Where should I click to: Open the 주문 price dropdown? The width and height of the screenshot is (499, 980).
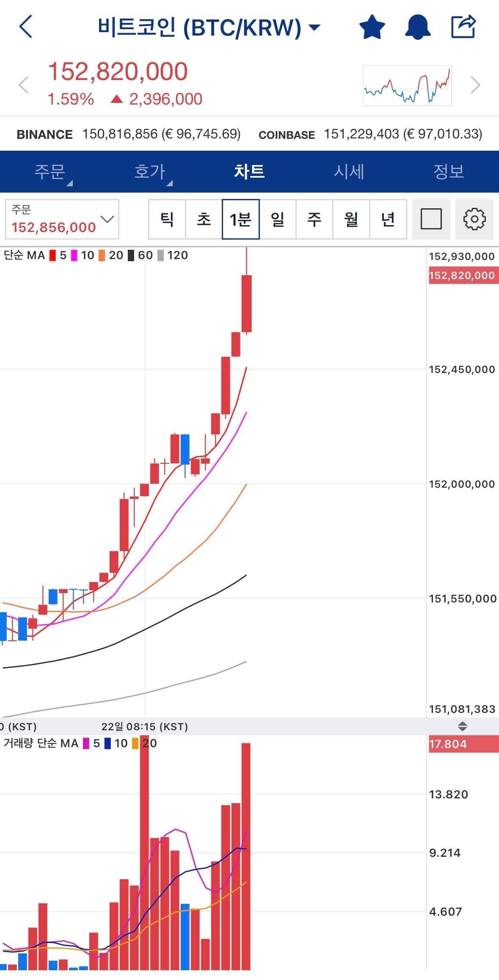click(62, 219)
